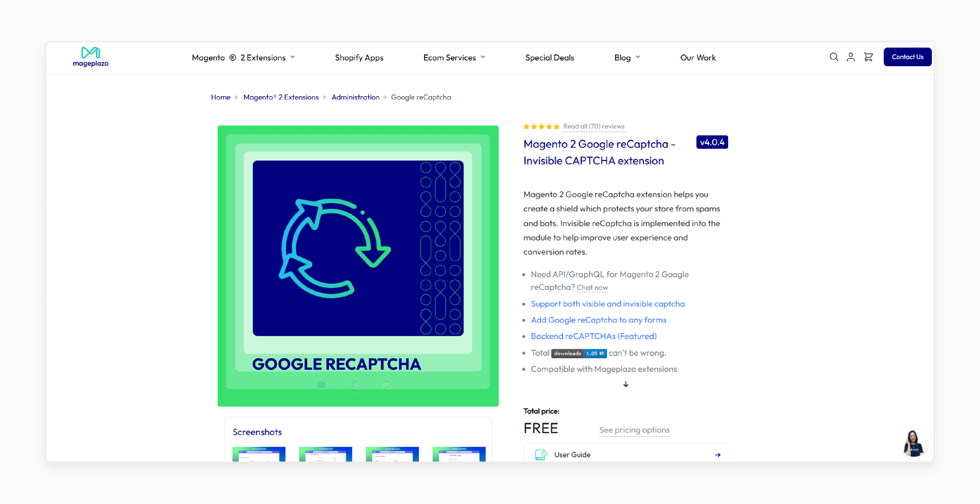Click Google reCaptcha breadcrumb text
This screenshot has height=504, width=980.
tap(421, 97)
